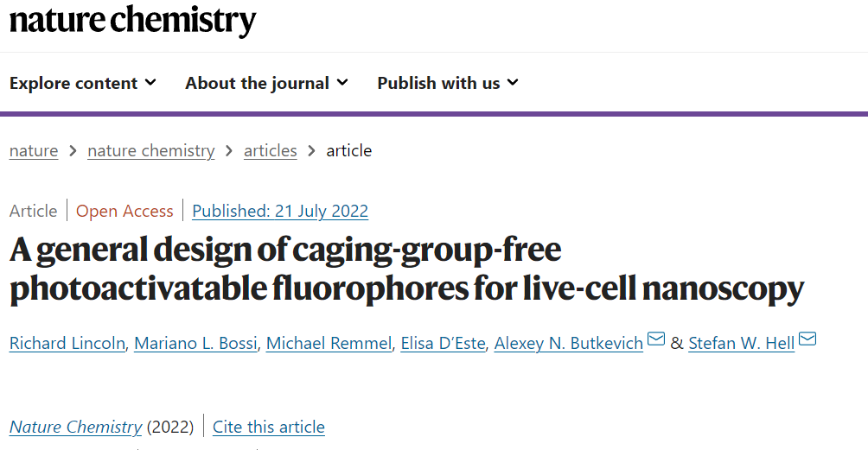Open nature chemistry breadcrumb link
The height and width of the screenshot is (450, 868).
(151, 150)
